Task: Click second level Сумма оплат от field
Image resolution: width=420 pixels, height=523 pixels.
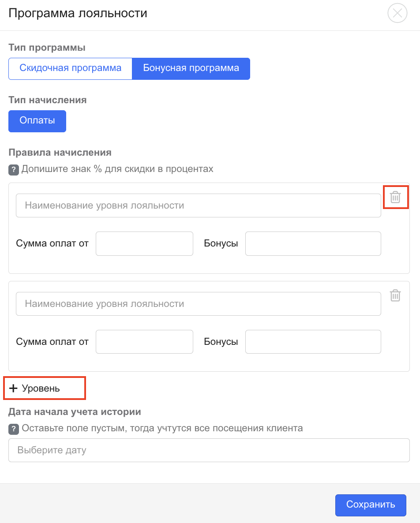Action: [144, 342]
